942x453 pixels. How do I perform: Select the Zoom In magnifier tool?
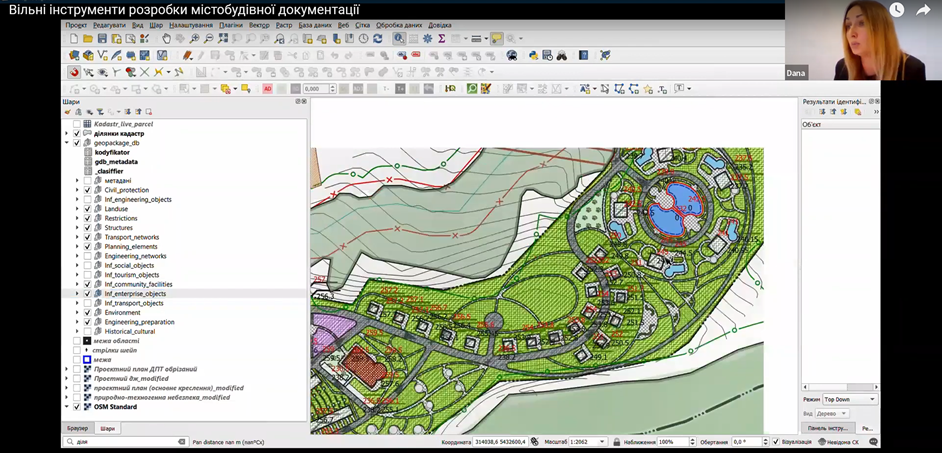(194, 38)
